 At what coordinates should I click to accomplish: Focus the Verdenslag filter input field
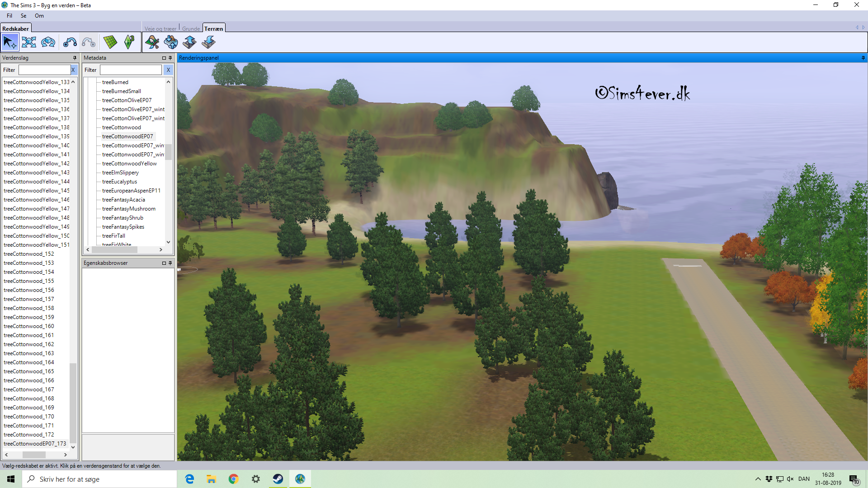click(44, 70)
